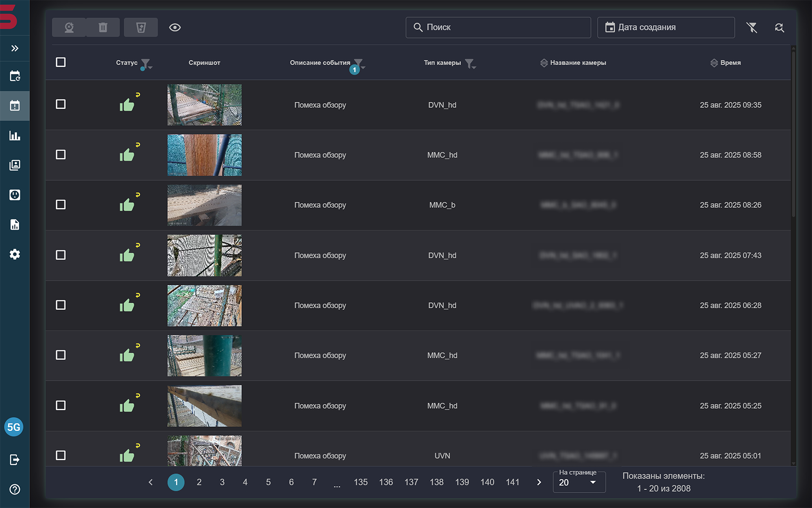
Task: Select the checkbox for the MMC_b row
Action: pos(61,205)
